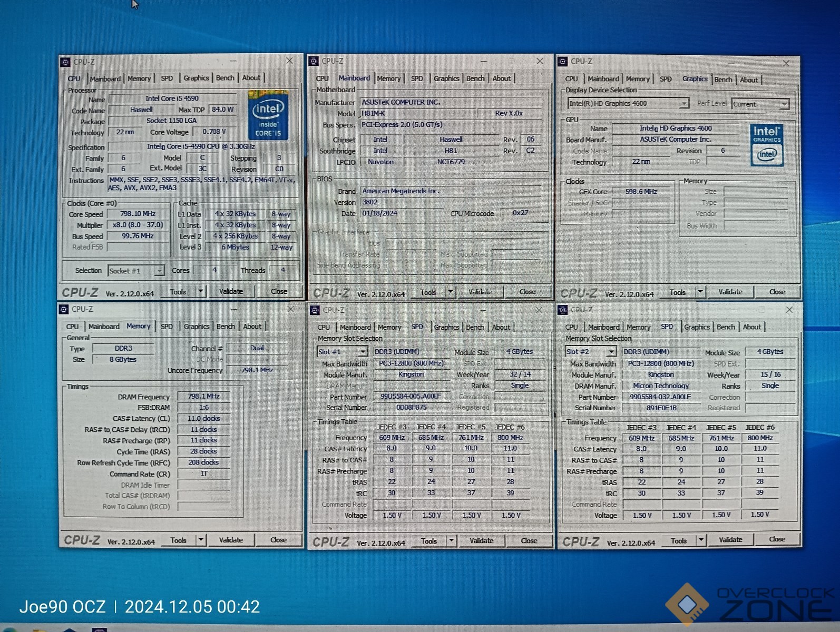This screenshot has width=840, height=632.
Task: Click Week/Year 15 / 16 value
Action: [770, 374]
